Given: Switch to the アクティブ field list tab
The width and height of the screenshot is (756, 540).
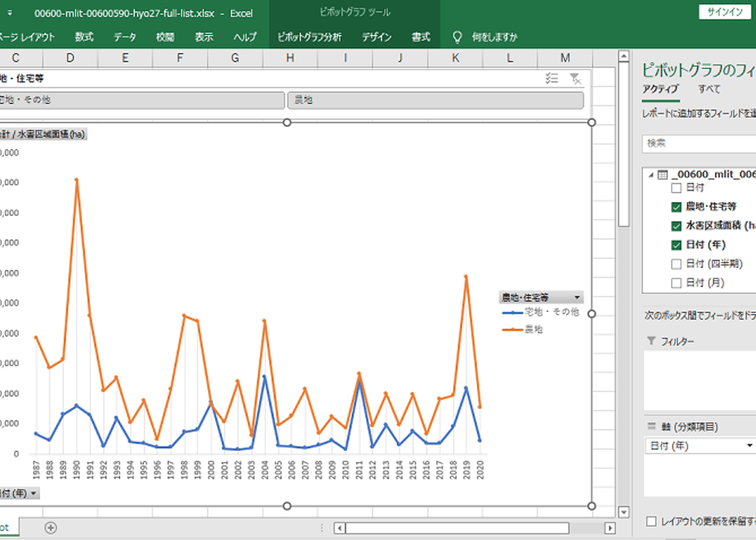Looking at the screenshot, I should [660, 88].
